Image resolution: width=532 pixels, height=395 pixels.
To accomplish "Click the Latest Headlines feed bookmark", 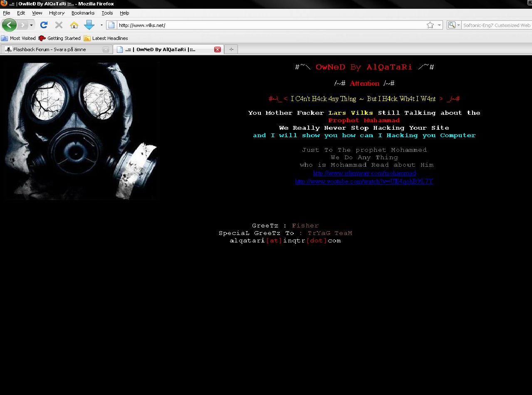I will point(106,38).
